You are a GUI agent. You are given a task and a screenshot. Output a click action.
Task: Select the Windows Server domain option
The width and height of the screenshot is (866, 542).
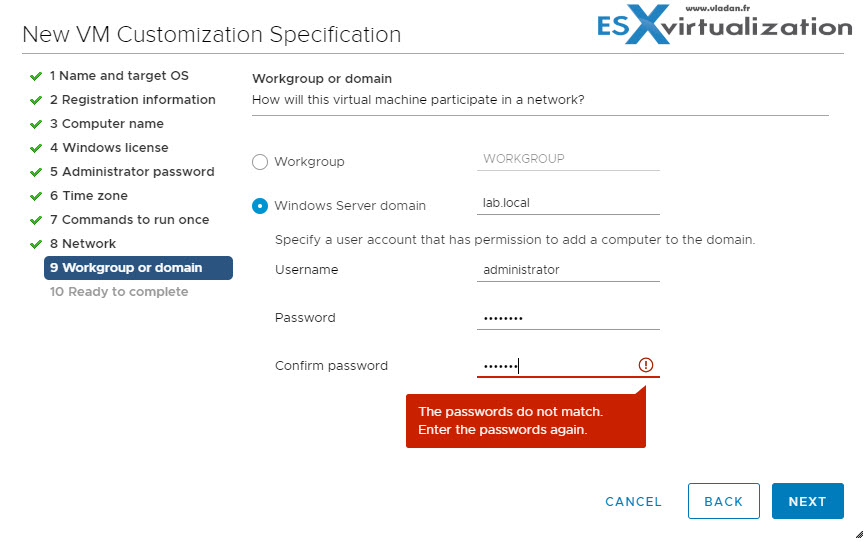pyautogui.click(x=260, y=206)
